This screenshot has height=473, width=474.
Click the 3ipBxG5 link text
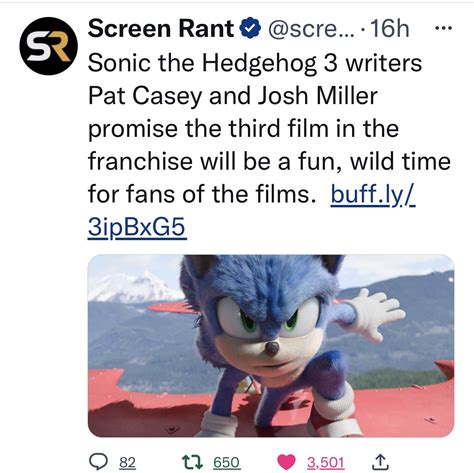137,227
